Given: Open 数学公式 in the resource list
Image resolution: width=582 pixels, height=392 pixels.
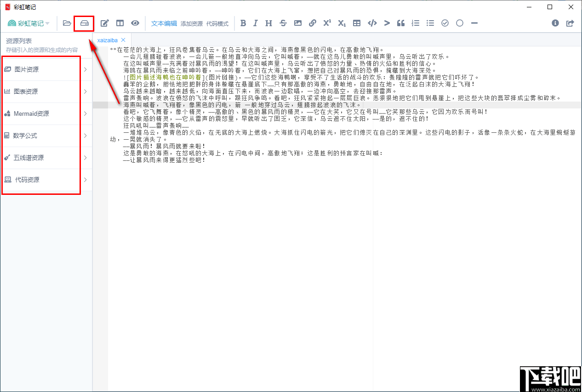Looking at the screenshot, I should click(46, 136).
